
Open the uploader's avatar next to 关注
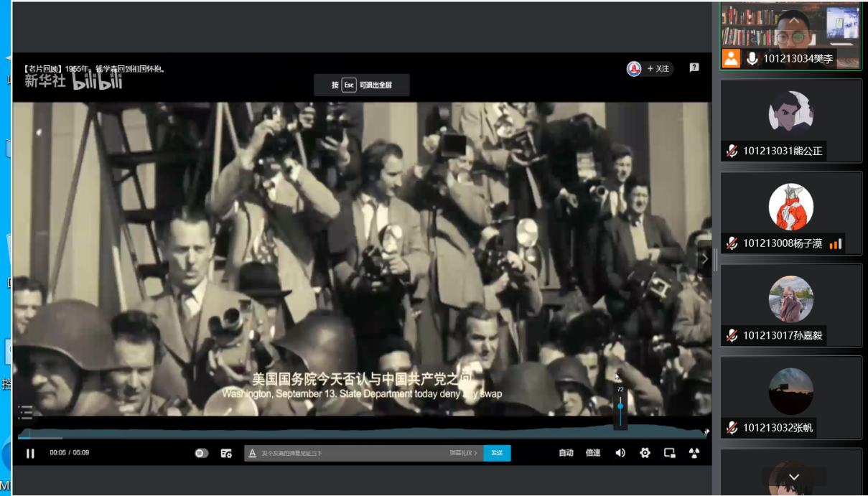pos(634,69)
